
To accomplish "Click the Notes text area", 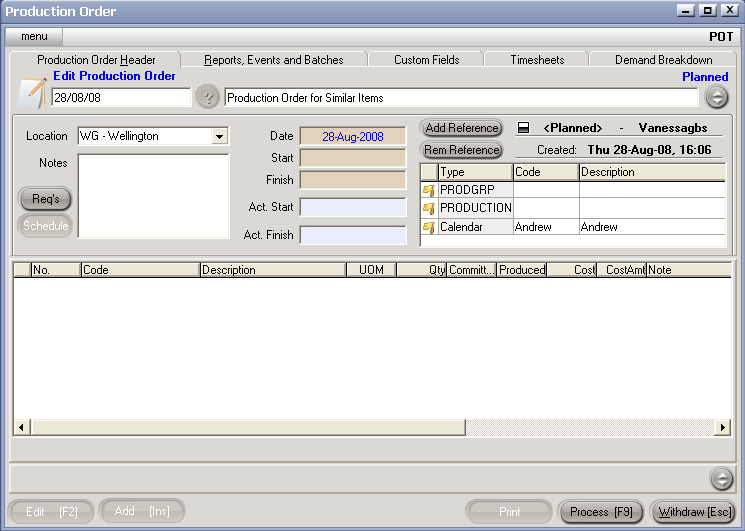I will pos(153,196).
